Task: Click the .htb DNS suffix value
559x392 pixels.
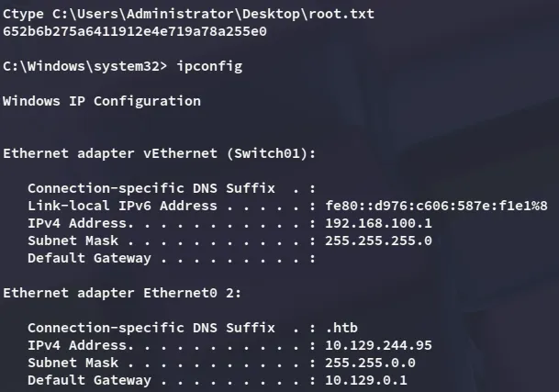Action: pos(344,328)
